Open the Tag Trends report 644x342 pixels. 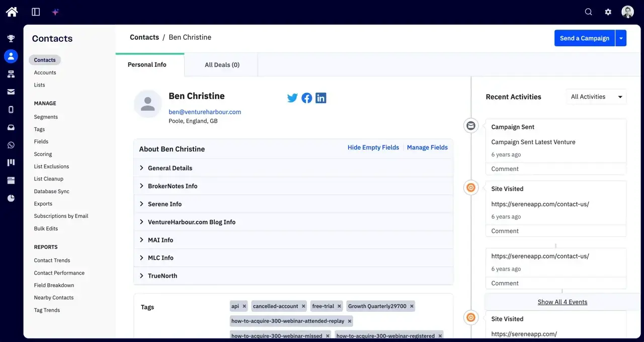[x=47, y=310]
